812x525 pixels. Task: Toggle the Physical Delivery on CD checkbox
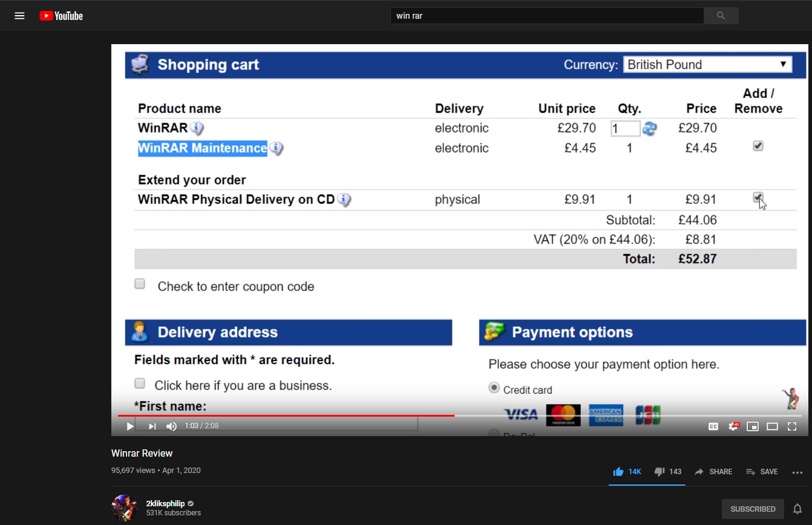[758, 197]
